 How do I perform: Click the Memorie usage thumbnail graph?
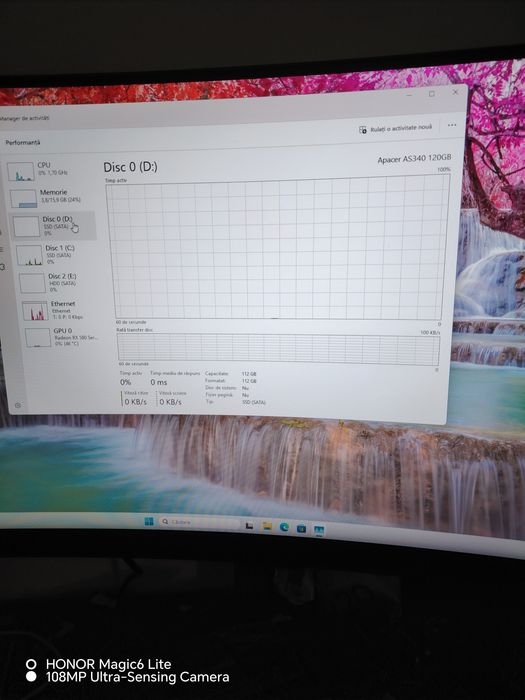(23, 199)
